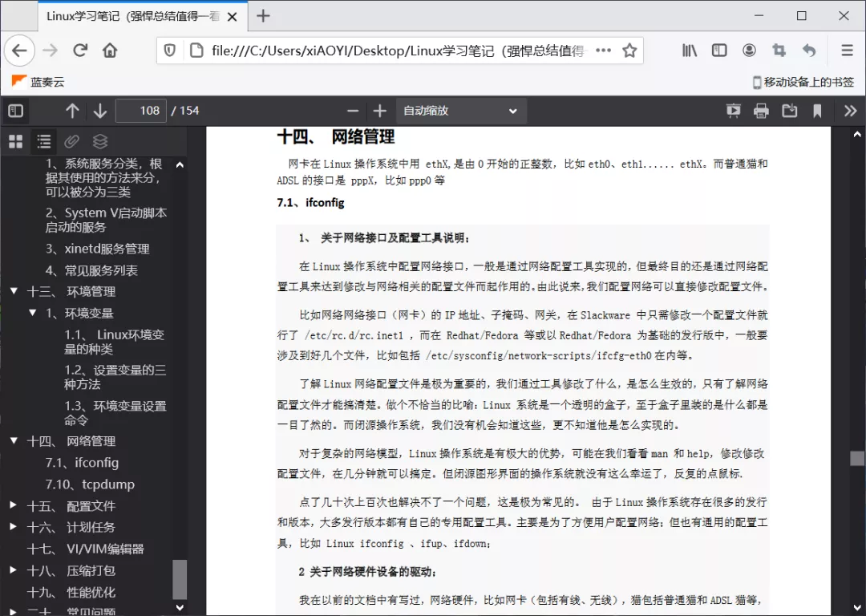866x616 pixels.
Task: Collapse the 十三、环境管理 outline section
Action: coord(14,291)
